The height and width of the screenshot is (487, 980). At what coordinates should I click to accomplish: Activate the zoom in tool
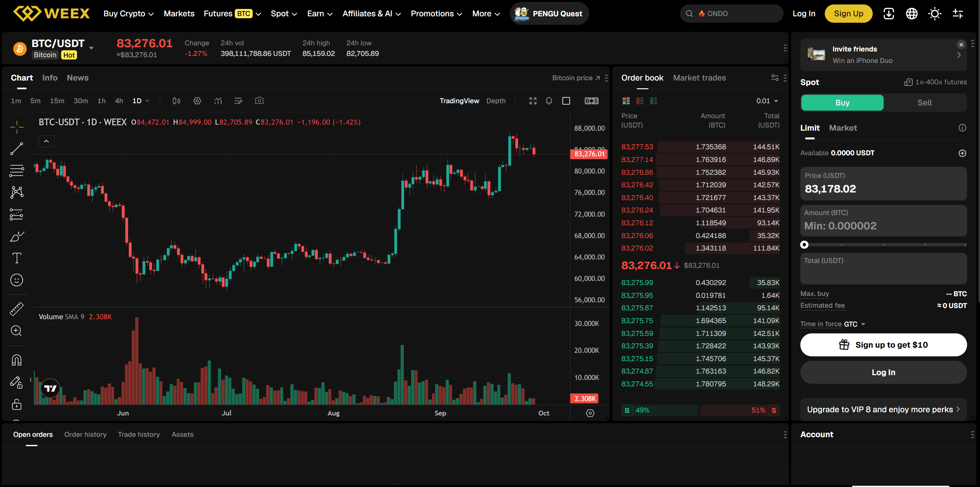(x=17, y=331)
